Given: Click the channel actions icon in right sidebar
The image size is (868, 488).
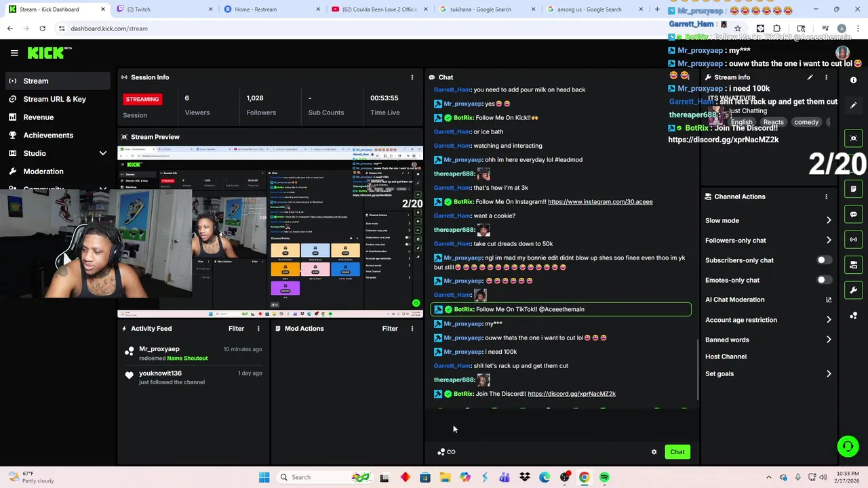Looking at the screenshot, I should point(853,264).
